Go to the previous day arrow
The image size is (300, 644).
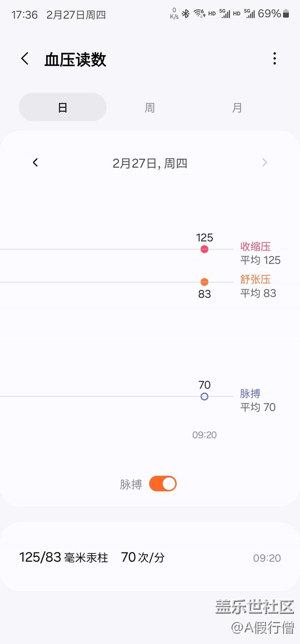(x=36, y=163)
